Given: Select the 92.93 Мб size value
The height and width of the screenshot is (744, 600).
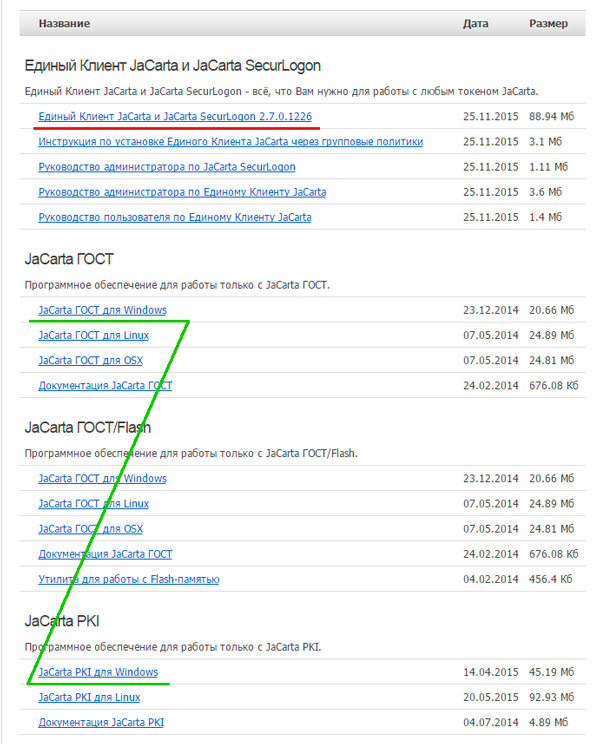Looking at the screenshot, I should coord(552,697).
